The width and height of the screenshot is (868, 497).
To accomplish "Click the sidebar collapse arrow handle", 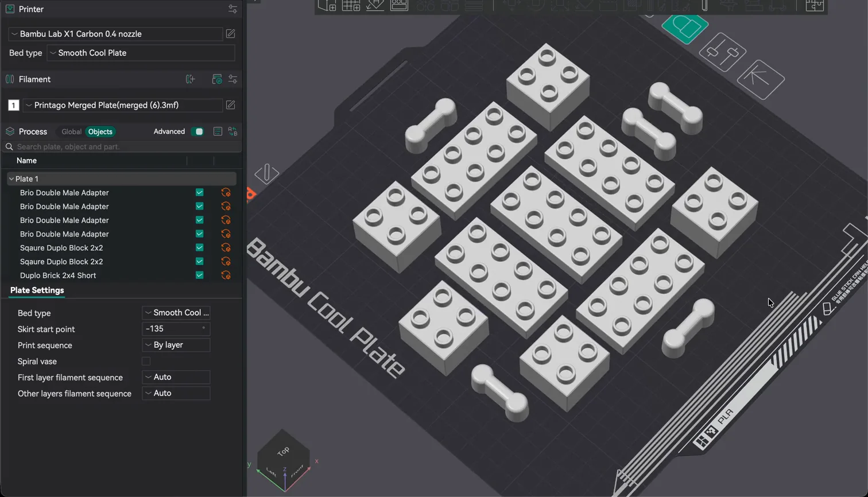I will pos(254,1).
